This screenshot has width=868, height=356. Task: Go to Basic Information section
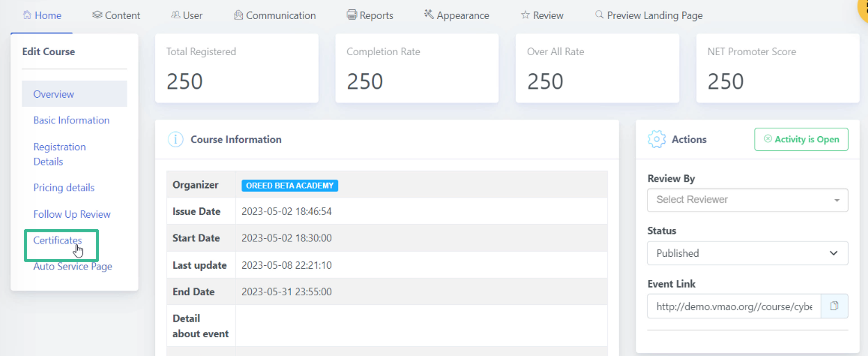[71, 120]
